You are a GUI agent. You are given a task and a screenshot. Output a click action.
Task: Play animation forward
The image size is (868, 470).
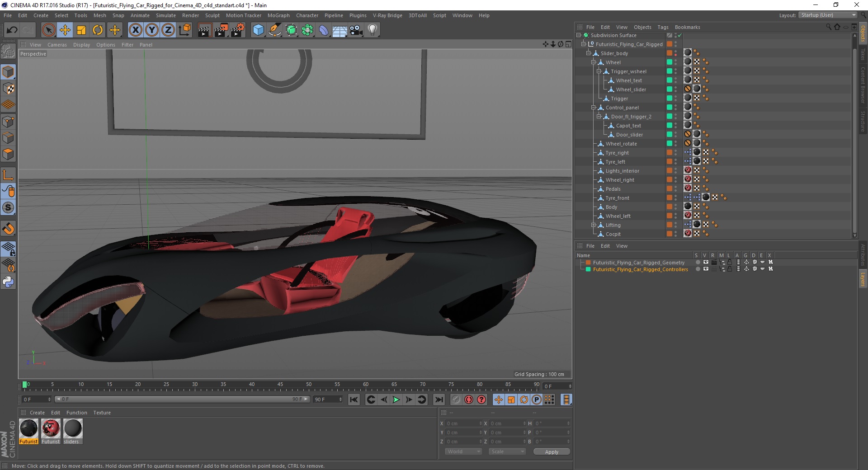pyautogui.click(x=396, y=399)
